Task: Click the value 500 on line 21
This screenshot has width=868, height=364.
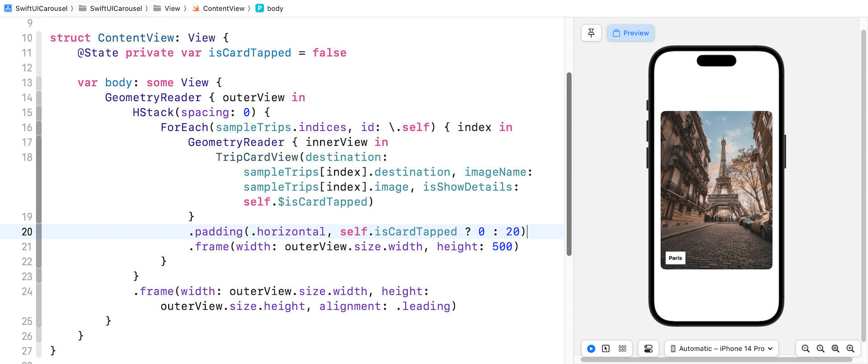Action: click(502, 246)
